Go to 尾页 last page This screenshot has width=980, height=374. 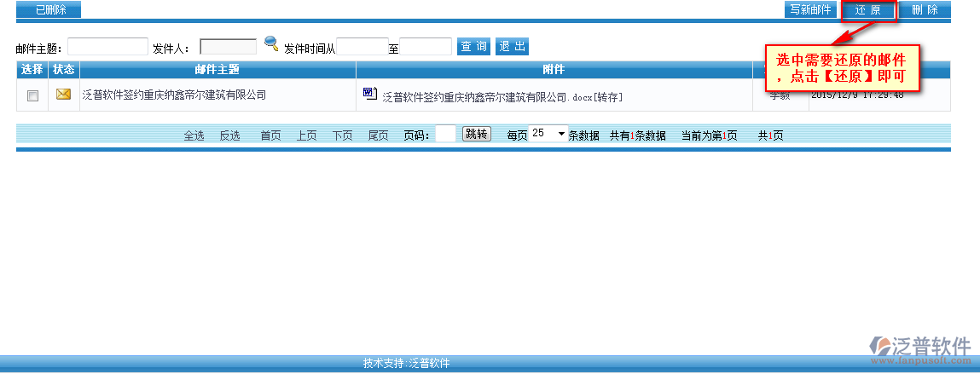point(378,135)
